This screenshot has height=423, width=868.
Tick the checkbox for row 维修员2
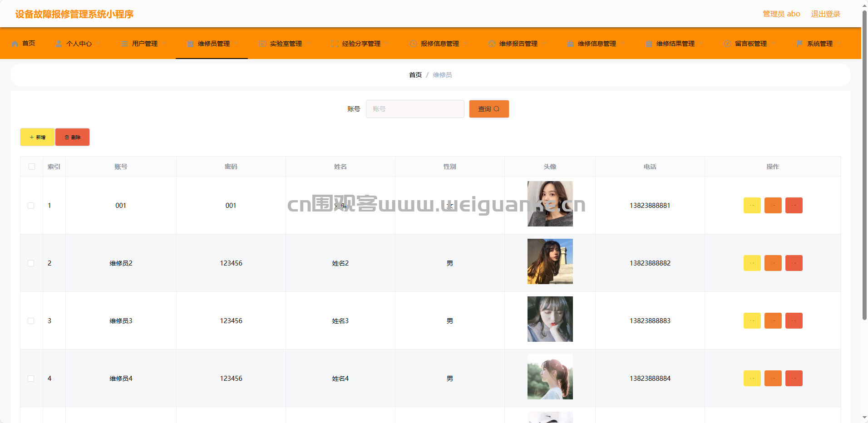31,263
